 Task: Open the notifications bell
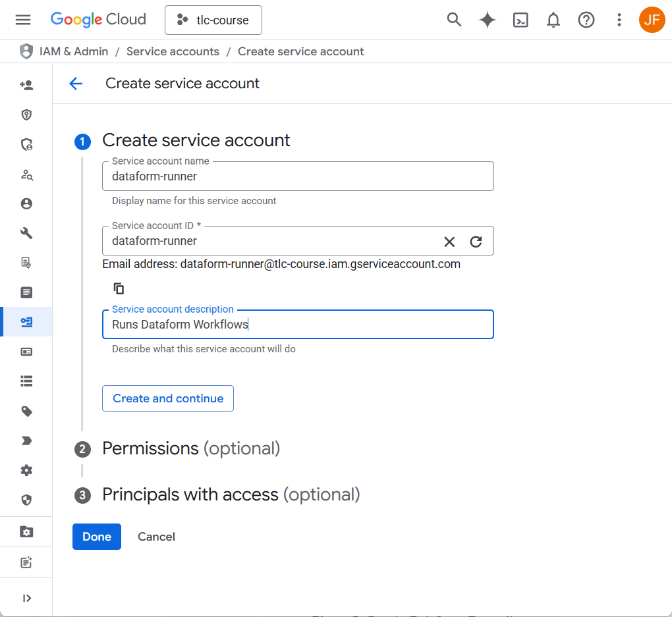(553, 20)
